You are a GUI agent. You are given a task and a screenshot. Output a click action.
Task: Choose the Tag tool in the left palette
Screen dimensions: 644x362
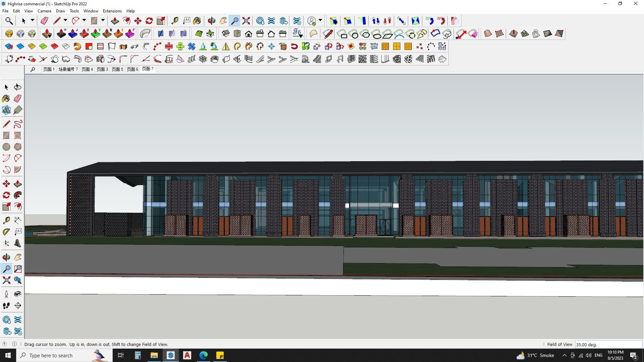point(17,110)
